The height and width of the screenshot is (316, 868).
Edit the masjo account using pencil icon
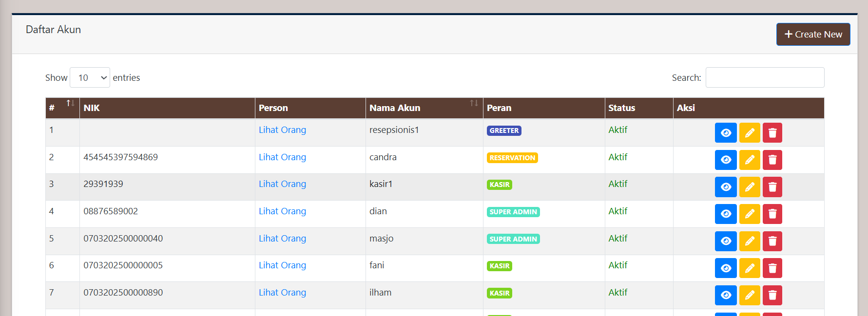[x=749, y=241]
